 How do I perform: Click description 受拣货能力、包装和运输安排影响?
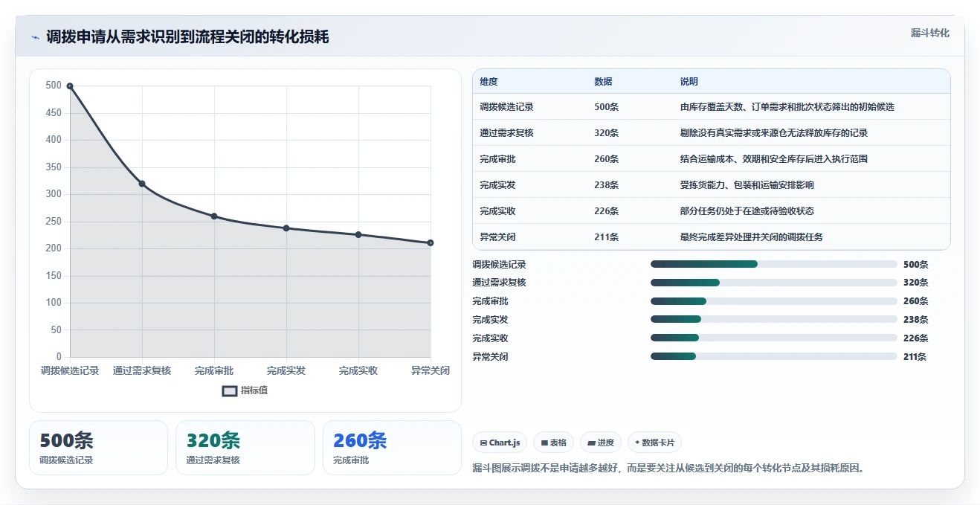[x=747, y=185]
